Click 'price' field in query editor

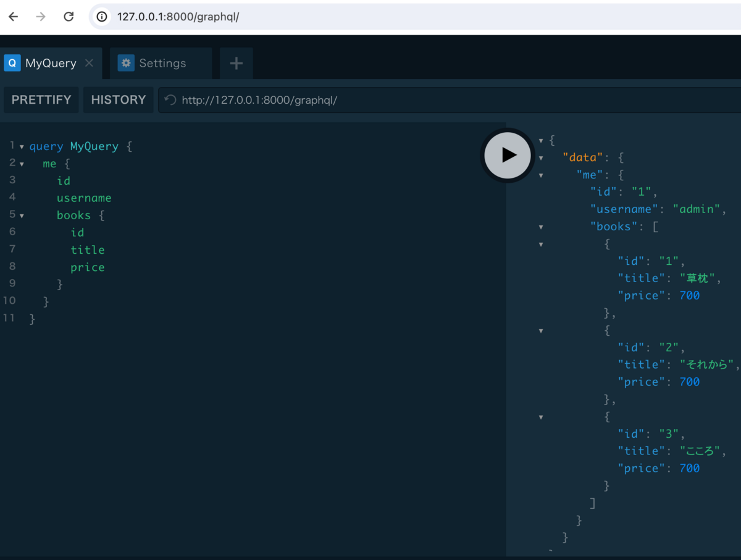click(x=88, y=267)
